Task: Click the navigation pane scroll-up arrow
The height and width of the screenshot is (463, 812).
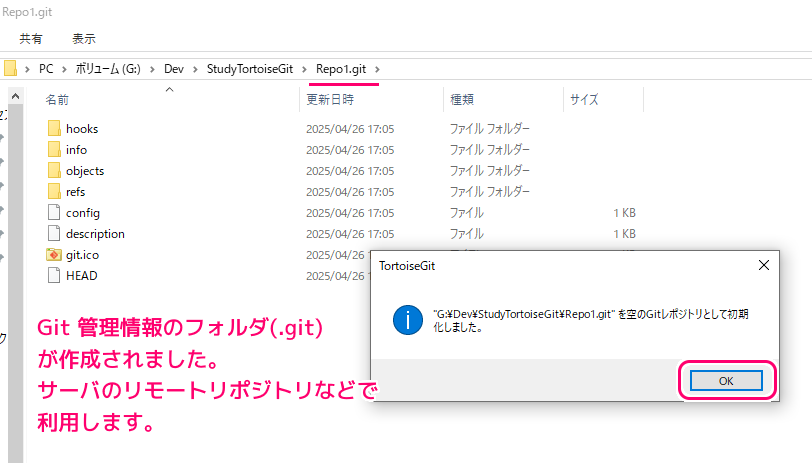Action: tap(16, 96)
